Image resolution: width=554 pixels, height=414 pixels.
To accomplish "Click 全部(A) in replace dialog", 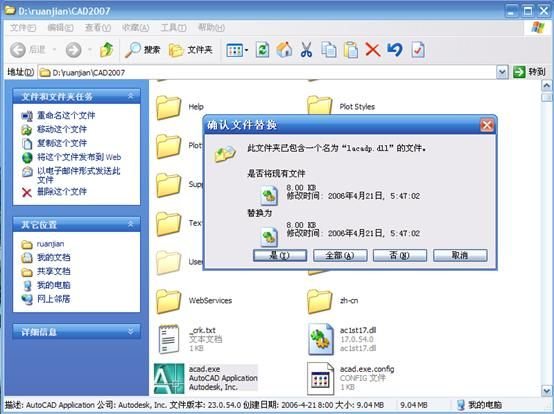I will tap(340, 255).
